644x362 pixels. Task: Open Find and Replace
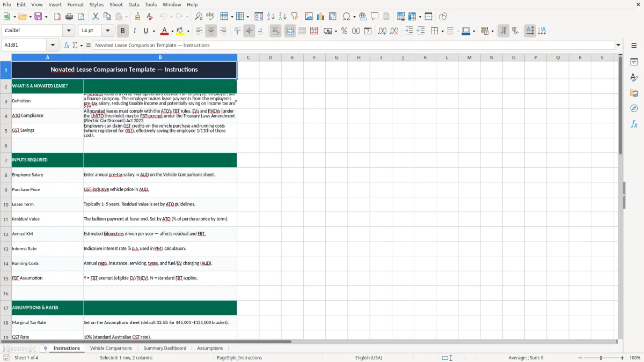(x=199, y=17)
